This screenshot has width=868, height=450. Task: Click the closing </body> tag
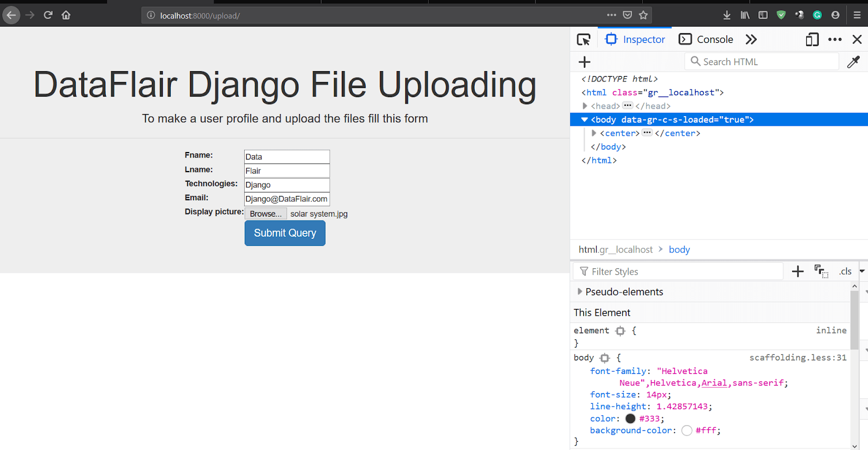point(608,147)
